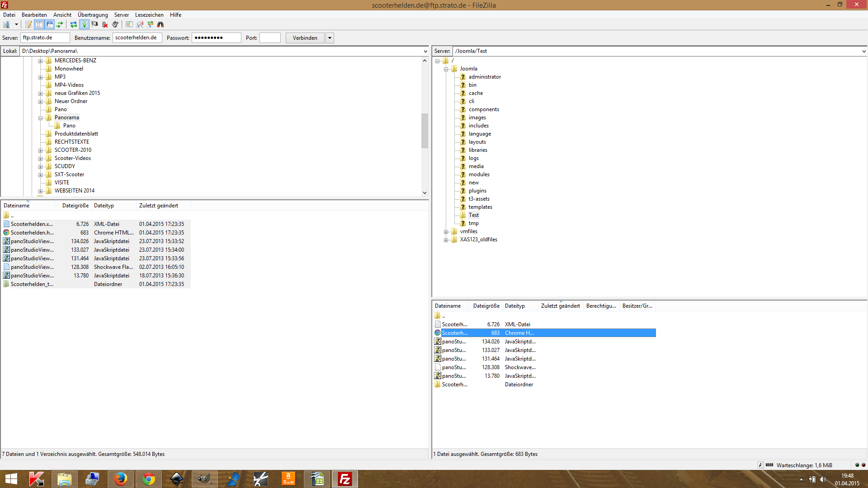
Task: Click the binoculars search remote files icon
Action: (160, 24)
